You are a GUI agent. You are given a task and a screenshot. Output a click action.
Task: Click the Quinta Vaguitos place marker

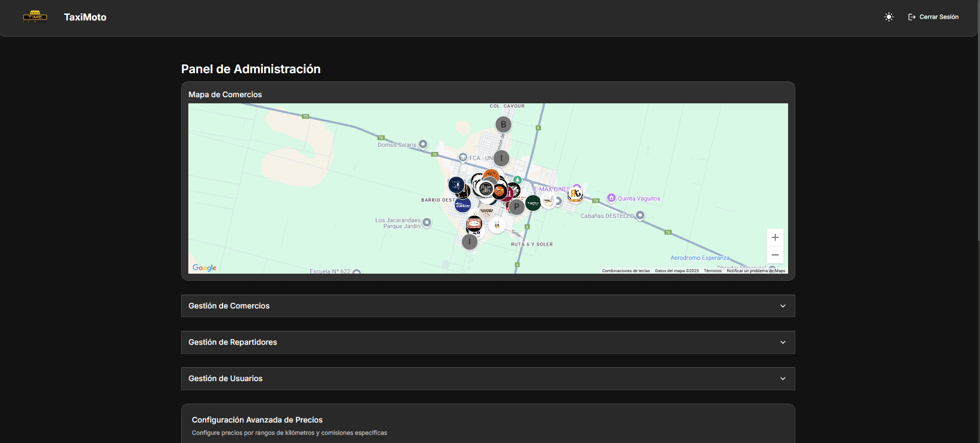[611, 198]
